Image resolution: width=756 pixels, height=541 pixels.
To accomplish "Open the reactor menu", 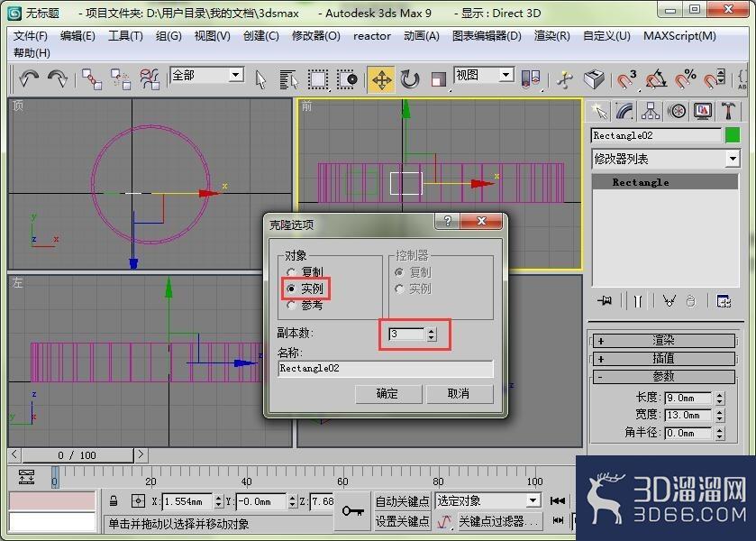I will (372, 36).
